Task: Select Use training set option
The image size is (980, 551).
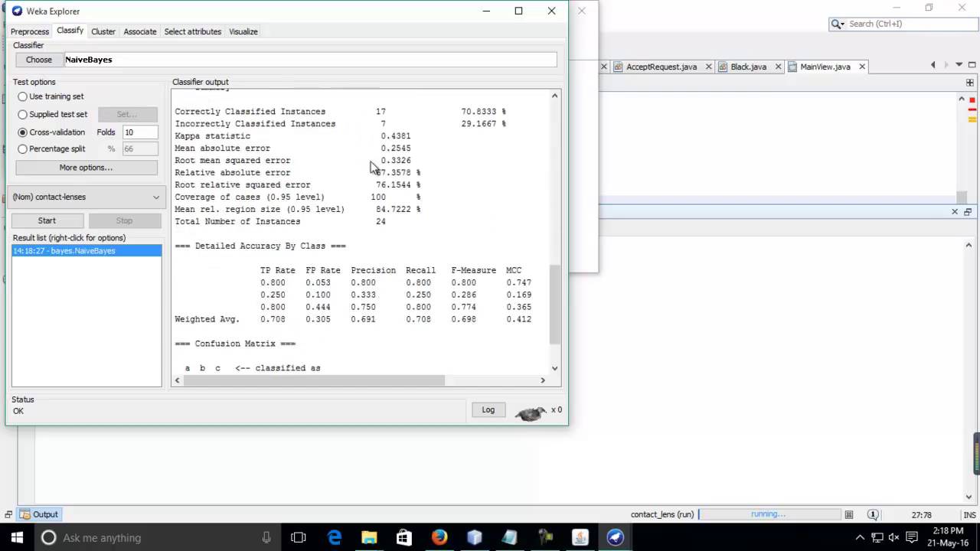Action: (22, 96)
